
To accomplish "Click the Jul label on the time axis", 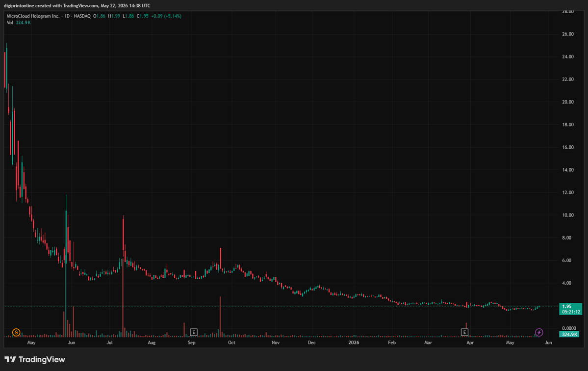I will [109, 343].
